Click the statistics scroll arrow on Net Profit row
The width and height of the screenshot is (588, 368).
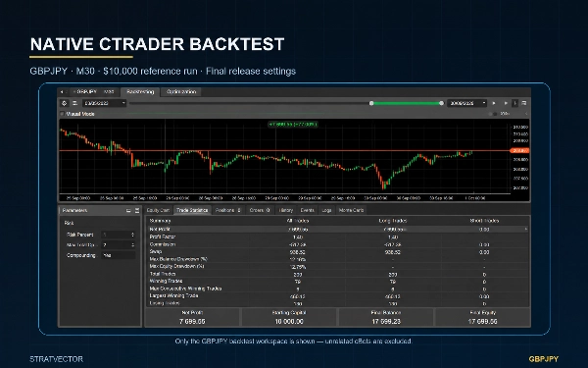(x=525, y=229)
